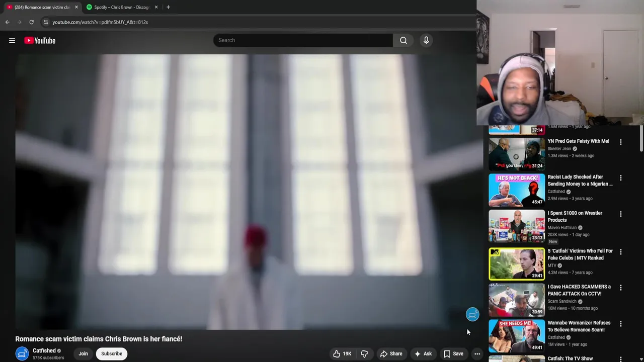Open the Scam Sandwich channel link

click(x=562, y=302)
